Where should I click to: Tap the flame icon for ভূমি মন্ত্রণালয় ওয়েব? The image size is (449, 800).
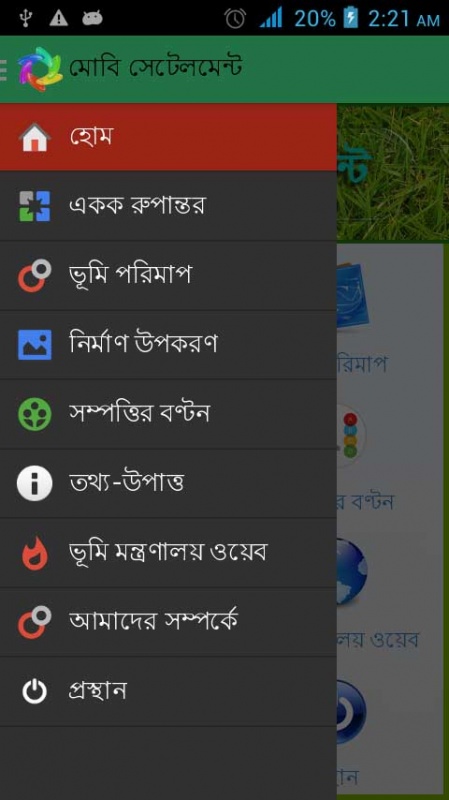[35, 553]
